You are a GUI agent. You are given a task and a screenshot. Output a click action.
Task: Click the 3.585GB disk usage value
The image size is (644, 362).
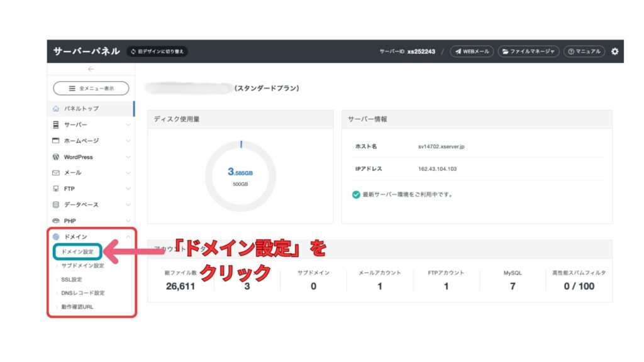click(240, 172)
